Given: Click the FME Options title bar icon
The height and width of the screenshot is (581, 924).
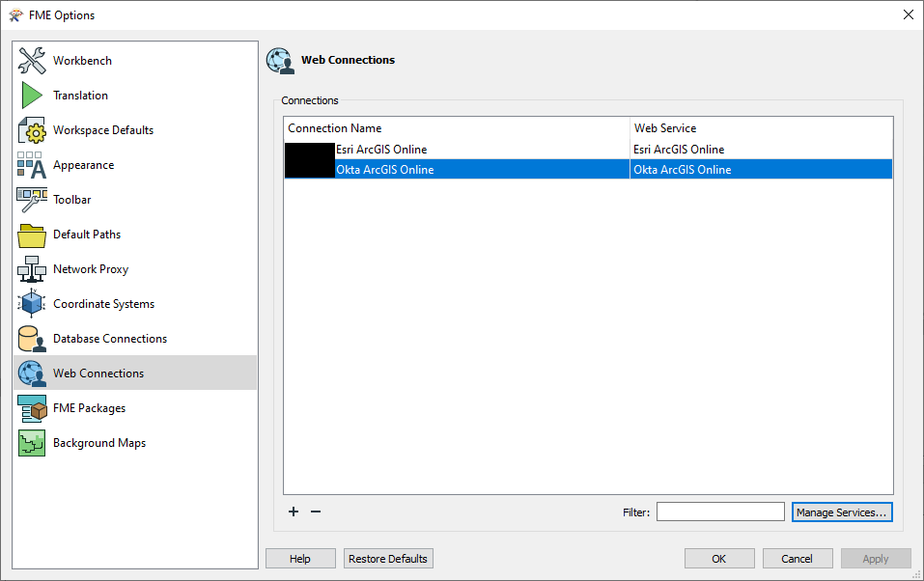Looking at the screenshot, I should tap(16, 15).
